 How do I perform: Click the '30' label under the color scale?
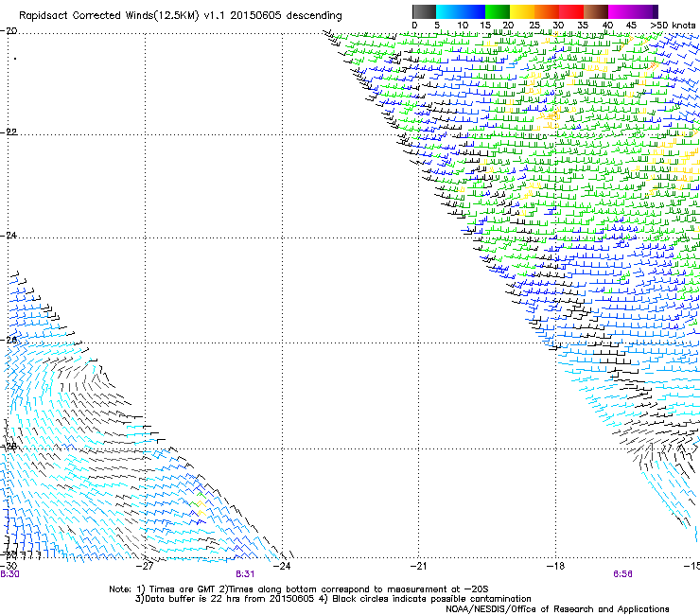coord(558,26)
